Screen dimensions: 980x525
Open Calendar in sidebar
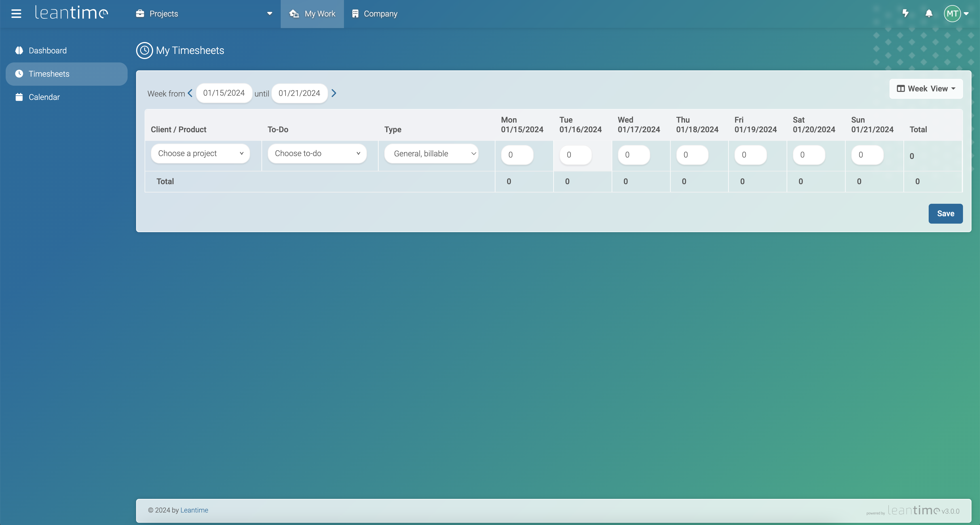coord(44,97)
